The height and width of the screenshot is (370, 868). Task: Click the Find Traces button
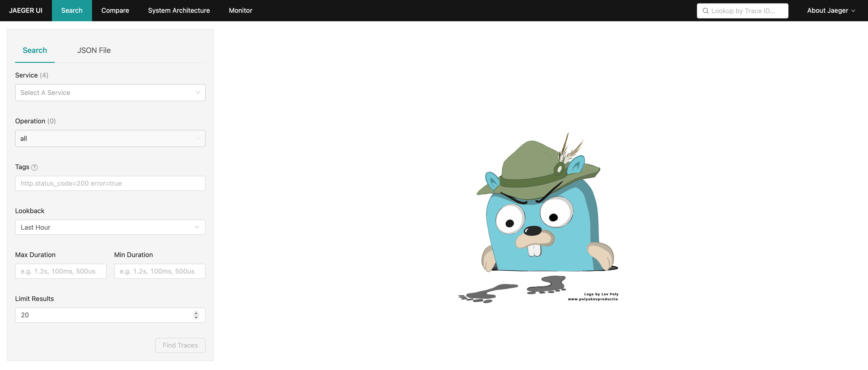180,345
